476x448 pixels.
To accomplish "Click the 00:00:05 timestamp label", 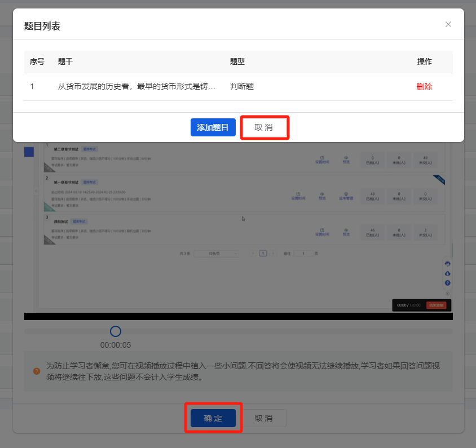I will [x=116, y=345].
